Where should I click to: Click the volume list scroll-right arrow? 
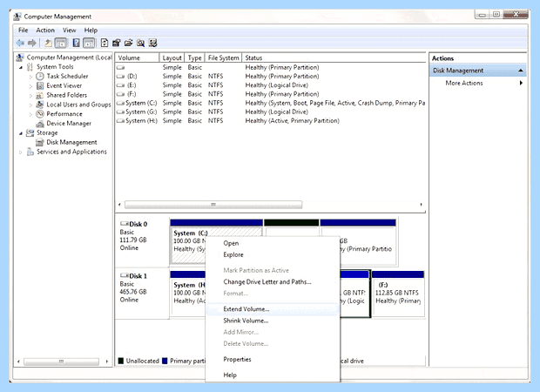[x=421, y=205]
